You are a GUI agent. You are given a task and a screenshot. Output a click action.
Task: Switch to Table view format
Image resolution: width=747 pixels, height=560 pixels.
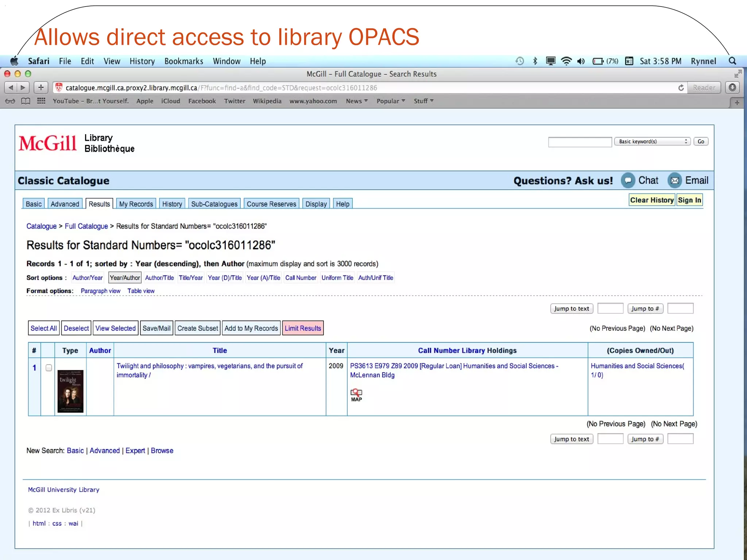tap(141, 291)
